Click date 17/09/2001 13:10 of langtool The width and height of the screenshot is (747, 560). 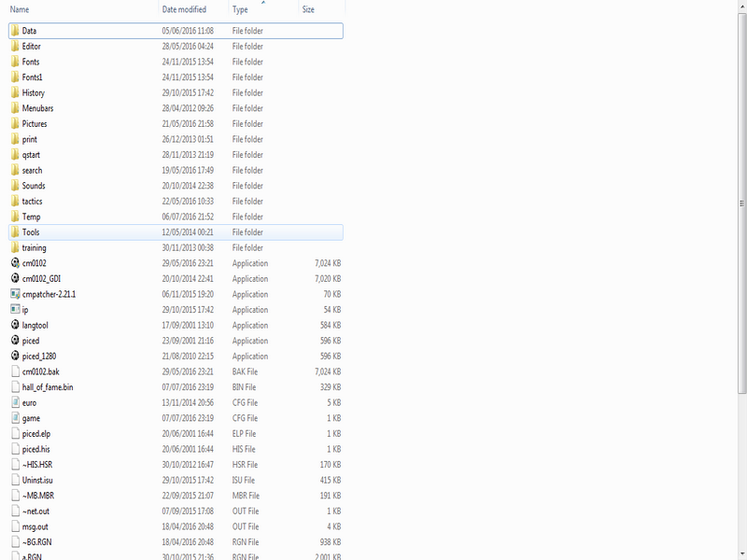(188, 325)
